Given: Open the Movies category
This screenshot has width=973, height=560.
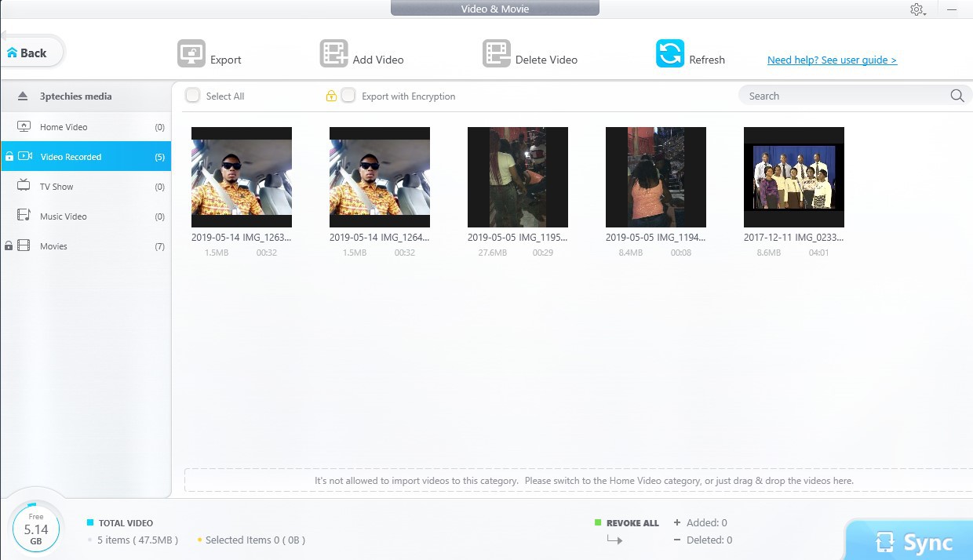Looking at the screenshot, I should tap(53, 246).
